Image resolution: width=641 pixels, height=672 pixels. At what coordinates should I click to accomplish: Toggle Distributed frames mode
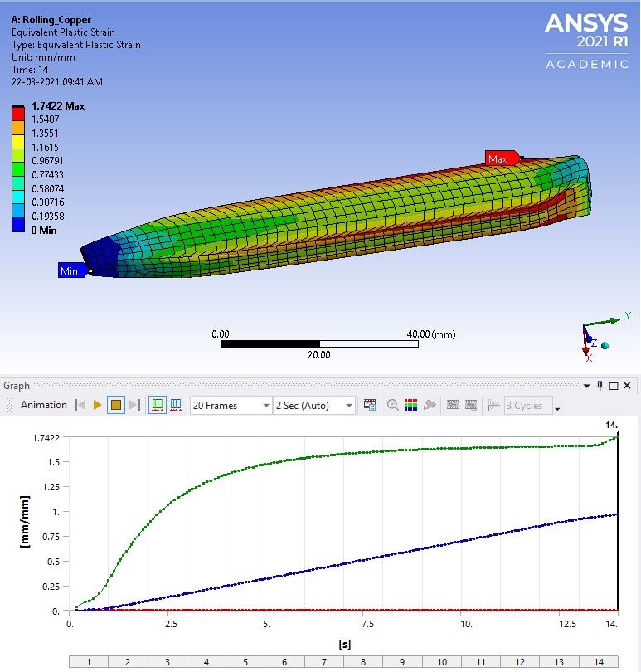pyautogui.click(x=158, y=405)
